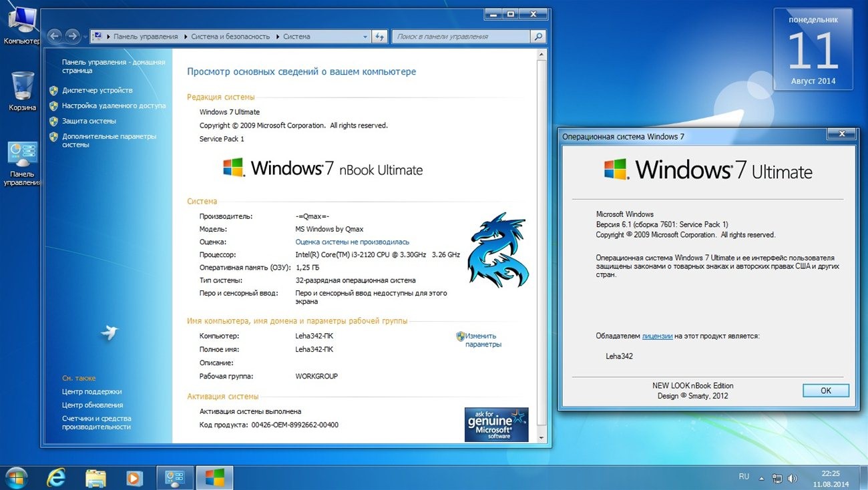Mute audio via the speaker tray icon
Viewport: 868px width, 490px height.
pyautogui.click(x=792, y=478)
